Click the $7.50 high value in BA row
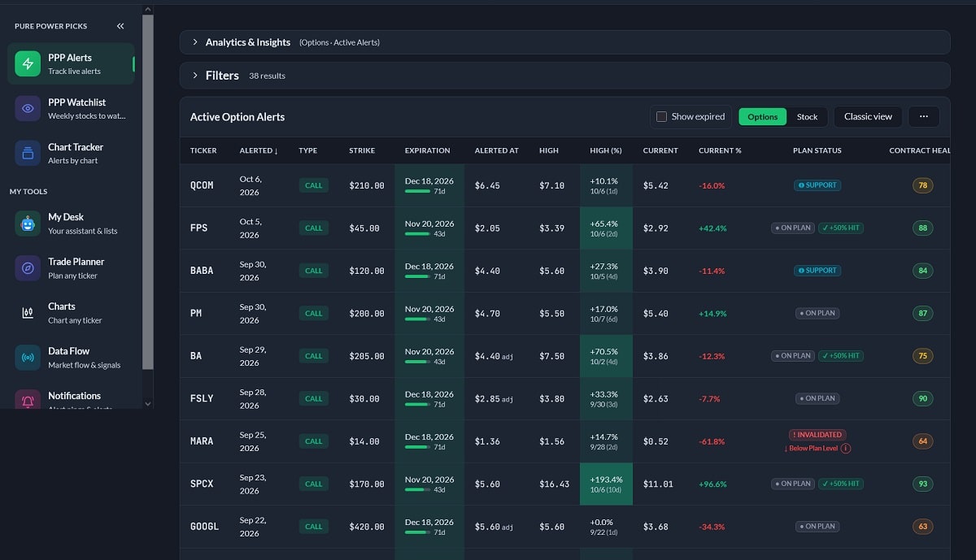The image size is (976, 560). coord(551,356)
